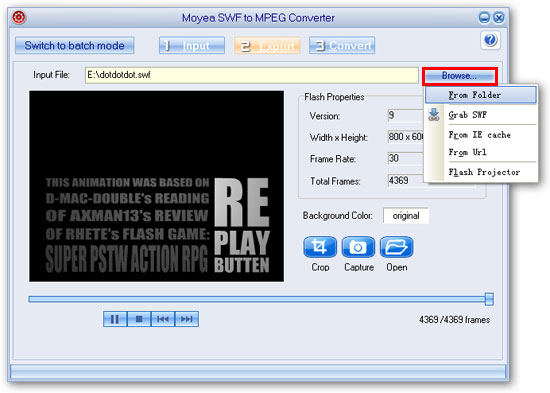The image size is (550, 393).
Task: Click Switch to batch mode button
Action: (x=74, y=46)
